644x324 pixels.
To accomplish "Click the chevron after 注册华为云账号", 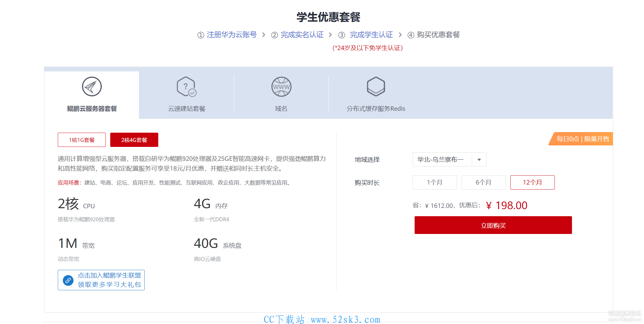I will pos(263,35).
